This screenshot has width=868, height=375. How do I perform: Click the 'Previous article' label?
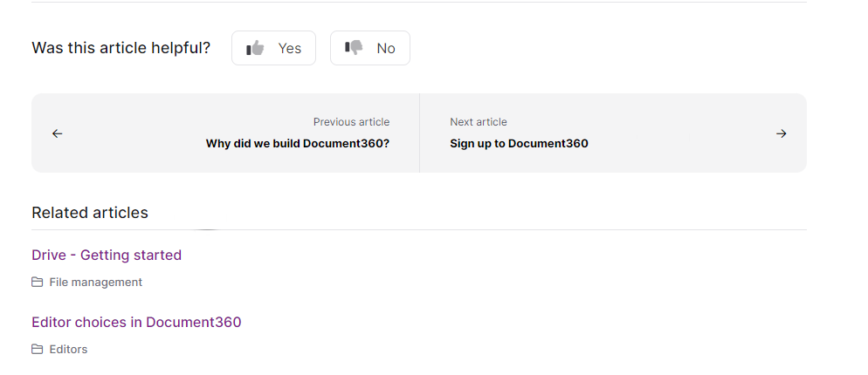(352, 122)
